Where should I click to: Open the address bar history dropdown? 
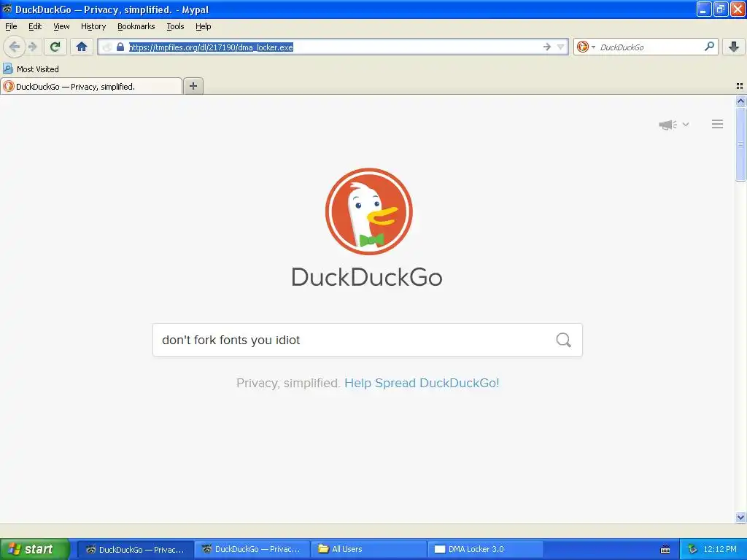click(561, 47)
